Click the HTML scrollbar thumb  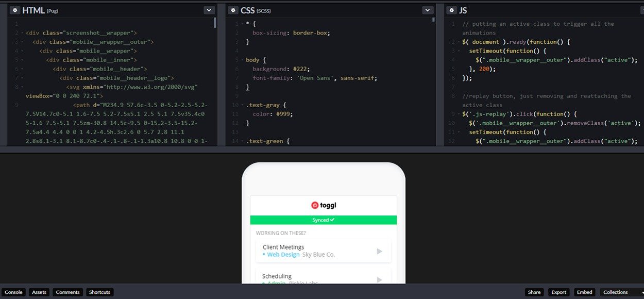[215, 23]
